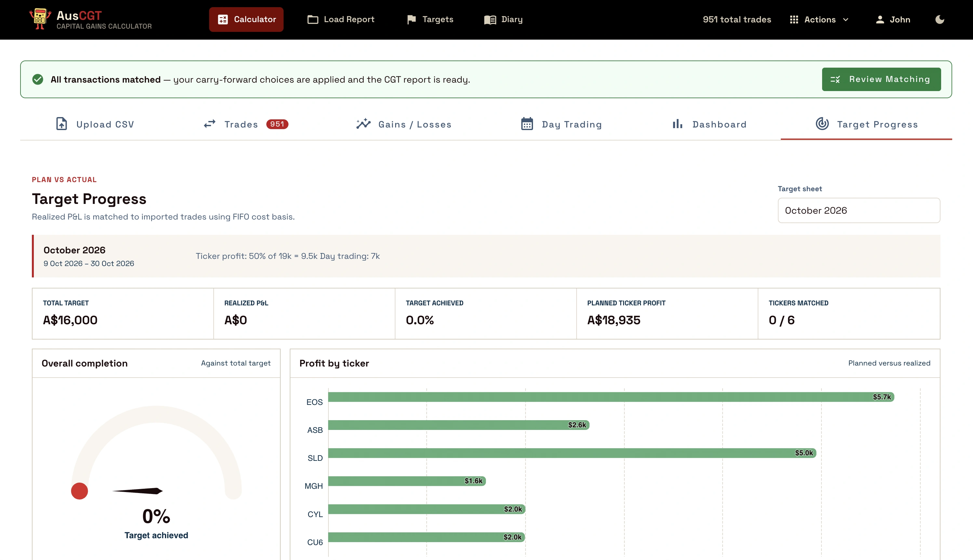This screenshot has height=560, width=973.
Task: Switch to the Trades tab
Action: (x=246, y=124)
